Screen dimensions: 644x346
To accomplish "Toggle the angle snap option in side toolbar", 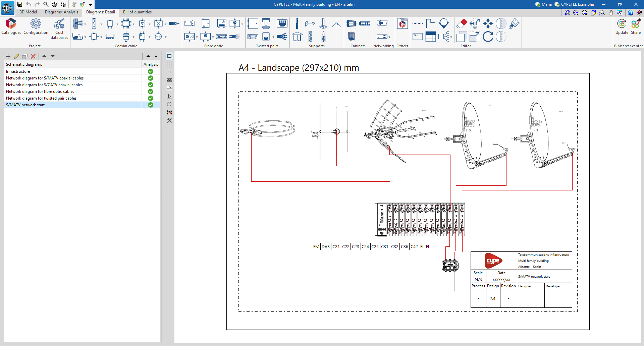I will pyautogui.click(x=169, y=96).
